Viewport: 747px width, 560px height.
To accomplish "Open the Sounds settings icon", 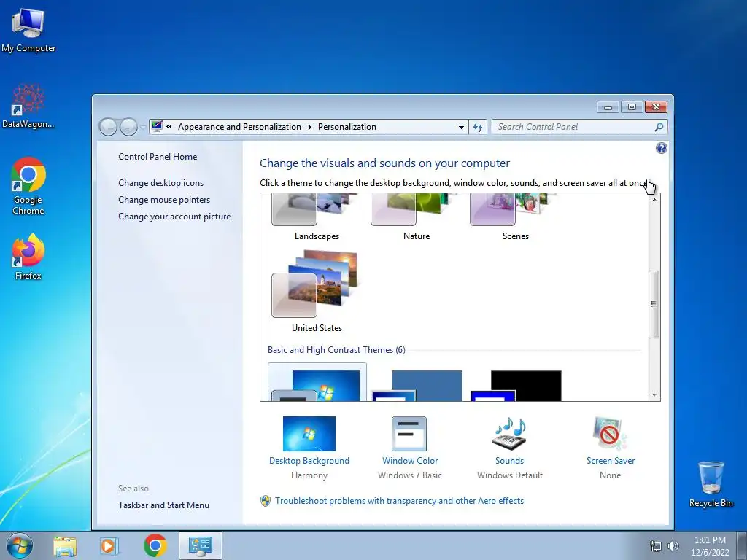I will pos(509,434).
